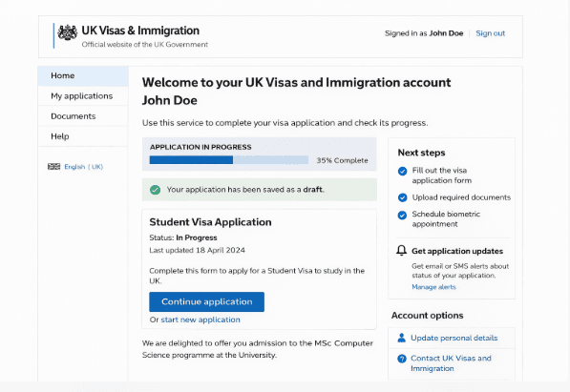
Task: Click the person icon beside Update personal details
Action: 401,338
